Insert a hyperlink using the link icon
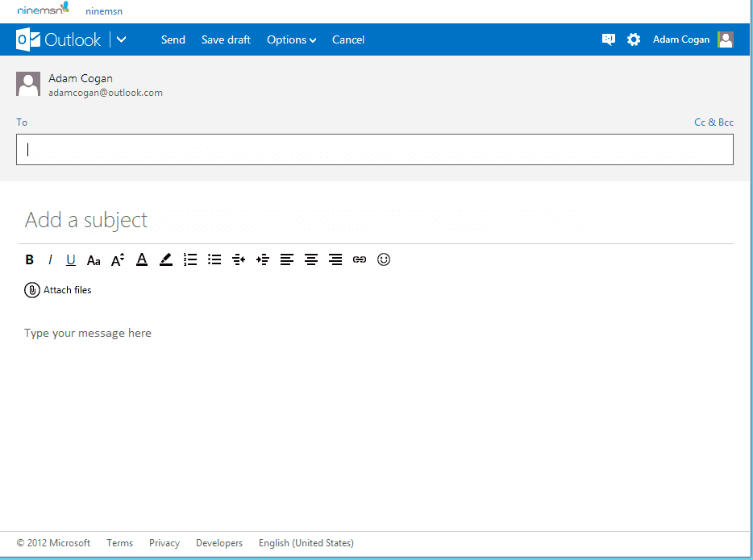Viewport: 753px width, 560px height. (360, 259)
